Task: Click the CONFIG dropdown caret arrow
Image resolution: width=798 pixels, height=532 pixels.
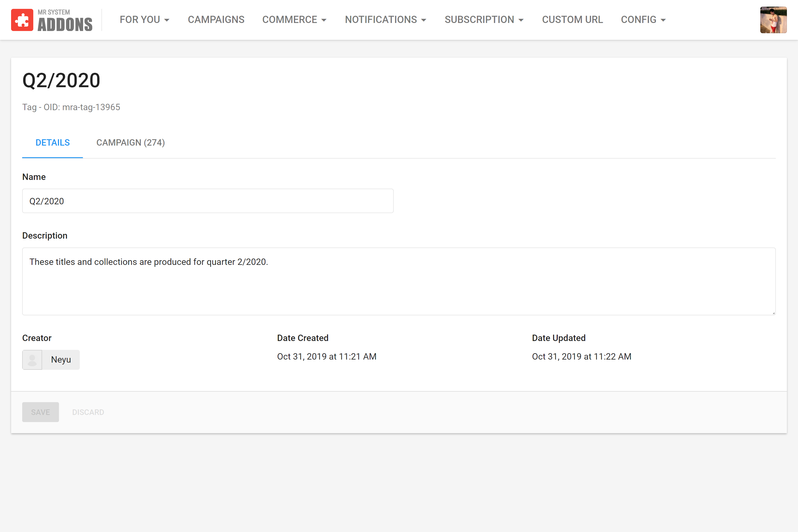Action: click(x=663, y=20)
